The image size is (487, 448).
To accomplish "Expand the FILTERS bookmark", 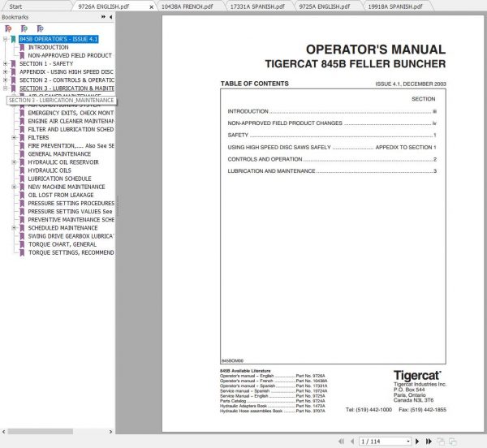I will [14, 137].
